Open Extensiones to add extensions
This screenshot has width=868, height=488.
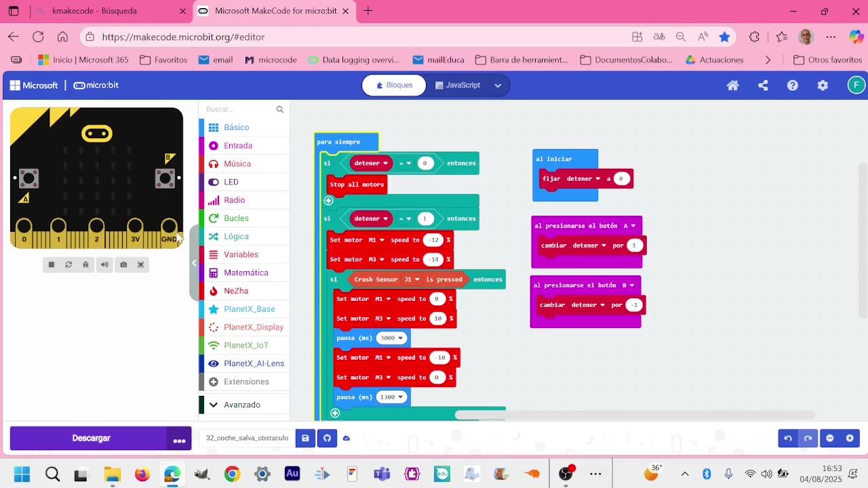[244, 382]
